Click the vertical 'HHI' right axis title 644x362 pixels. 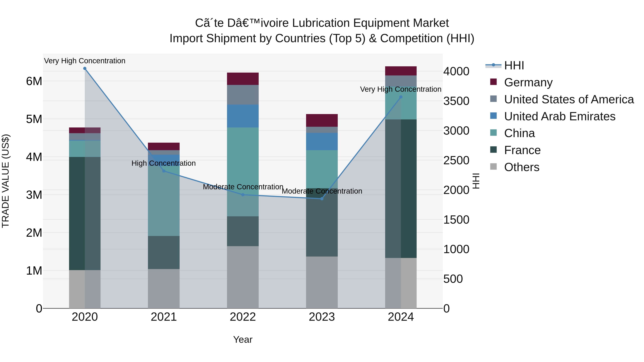click(476, 181)
